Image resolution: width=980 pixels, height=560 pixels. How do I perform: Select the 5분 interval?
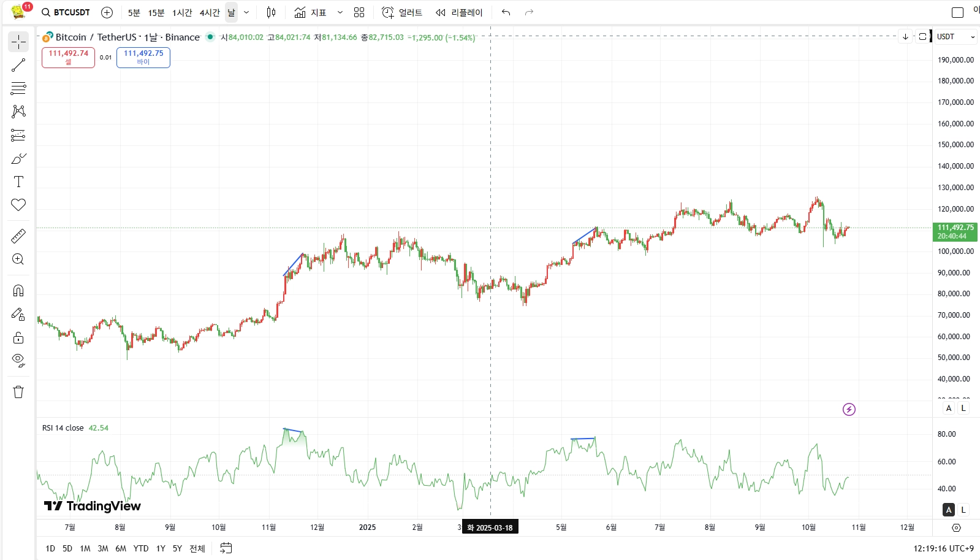pyautogui.click(x=134, y=12)
